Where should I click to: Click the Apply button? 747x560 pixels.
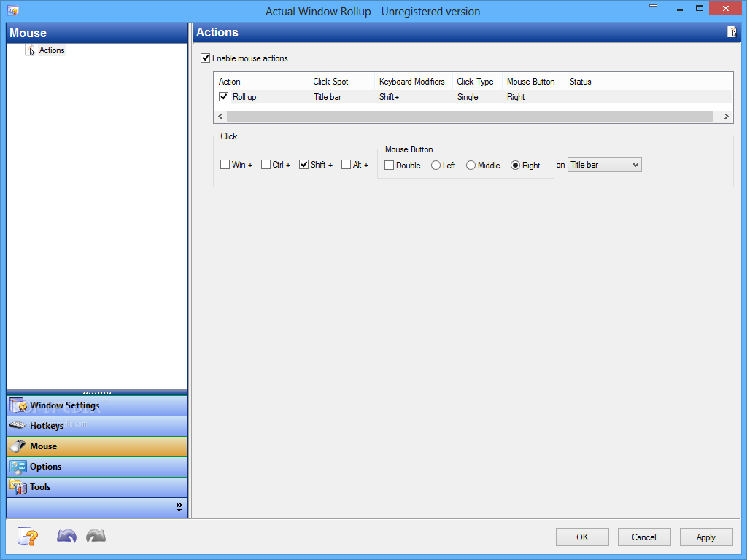[x=706, y=537]
